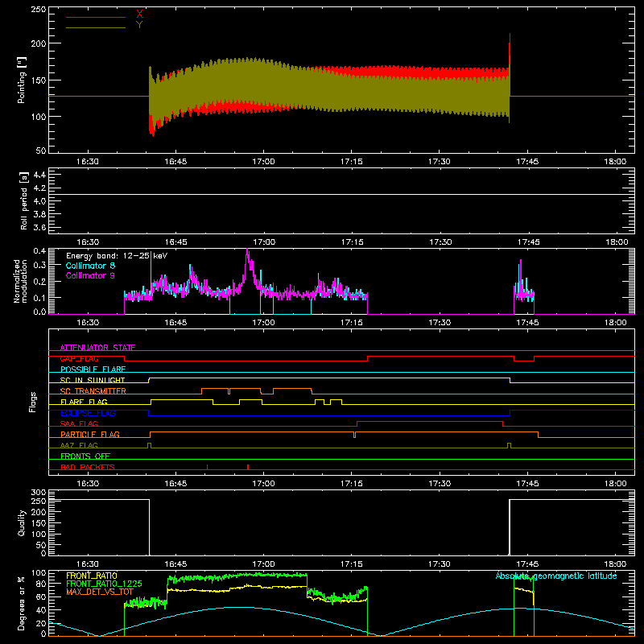Screen dimensions: 644x644
Task: Click the SC_TRANSMITTER flag label
Action: point(93,391)
